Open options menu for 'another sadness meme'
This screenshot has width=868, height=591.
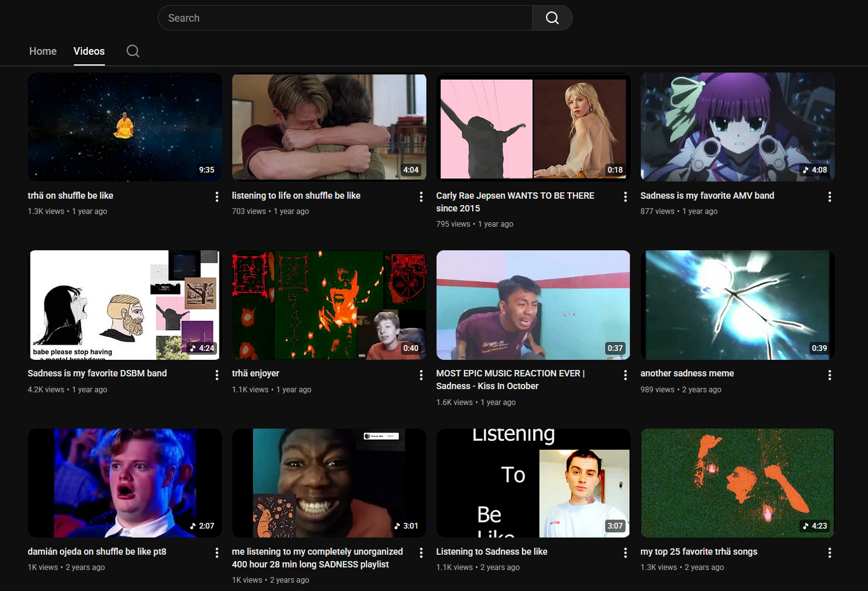830,375
